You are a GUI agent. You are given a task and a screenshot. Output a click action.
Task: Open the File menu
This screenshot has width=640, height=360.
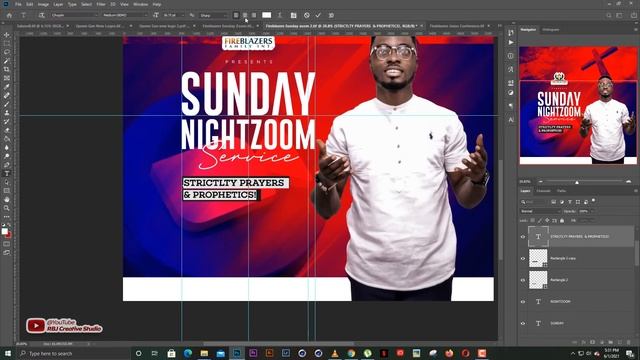pyautogui.click(x=18, y=4)
